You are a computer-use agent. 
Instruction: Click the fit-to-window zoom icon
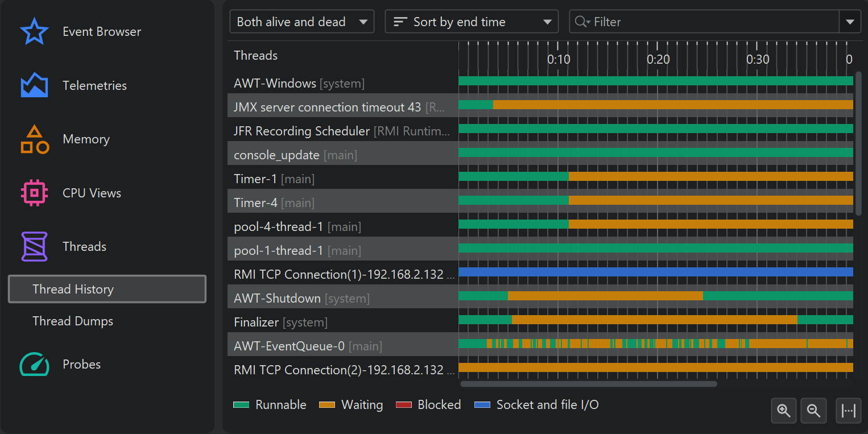[x=848, y=411]
